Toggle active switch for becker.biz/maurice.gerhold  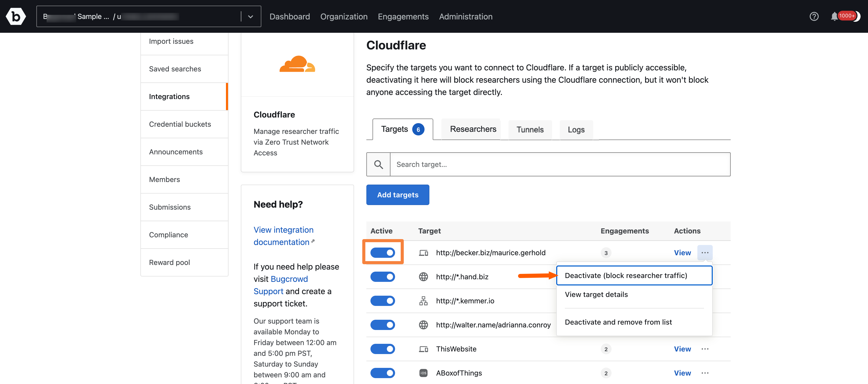[383, 253]
